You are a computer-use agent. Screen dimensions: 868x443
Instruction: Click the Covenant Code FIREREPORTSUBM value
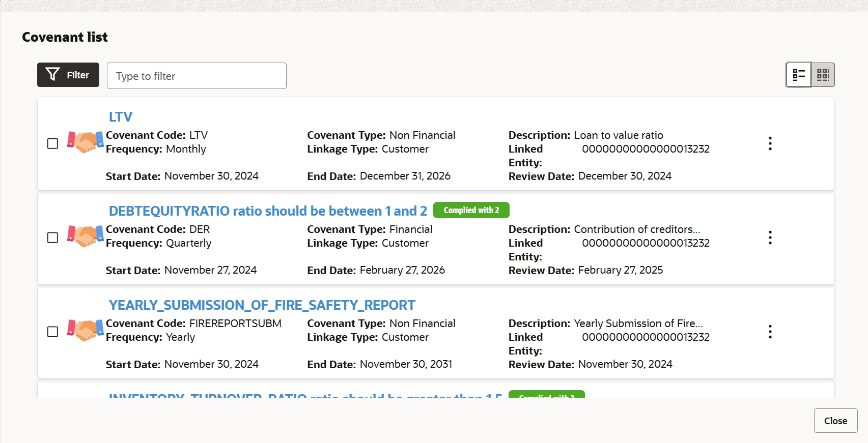tap(235, 323)
